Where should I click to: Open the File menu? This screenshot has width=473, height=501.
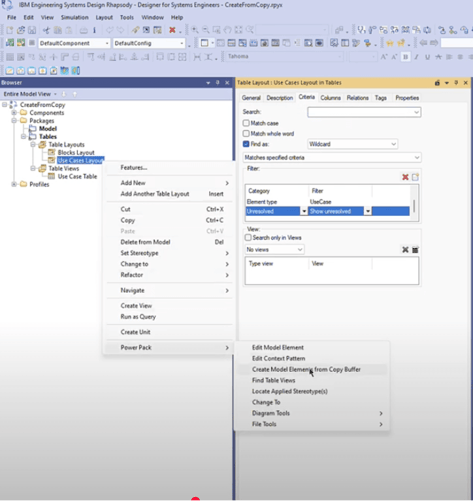(x=12, y=17)
